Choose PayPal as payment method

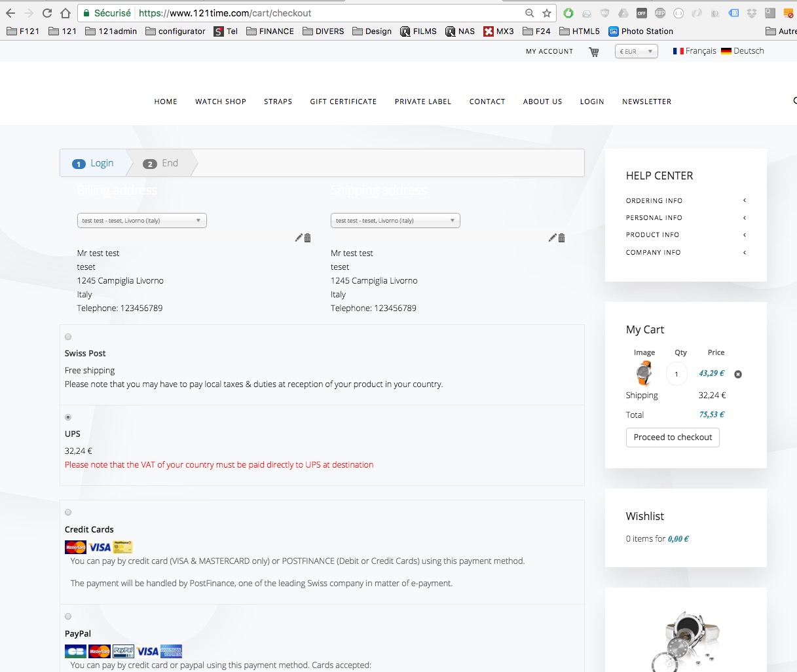coord(68,616)
